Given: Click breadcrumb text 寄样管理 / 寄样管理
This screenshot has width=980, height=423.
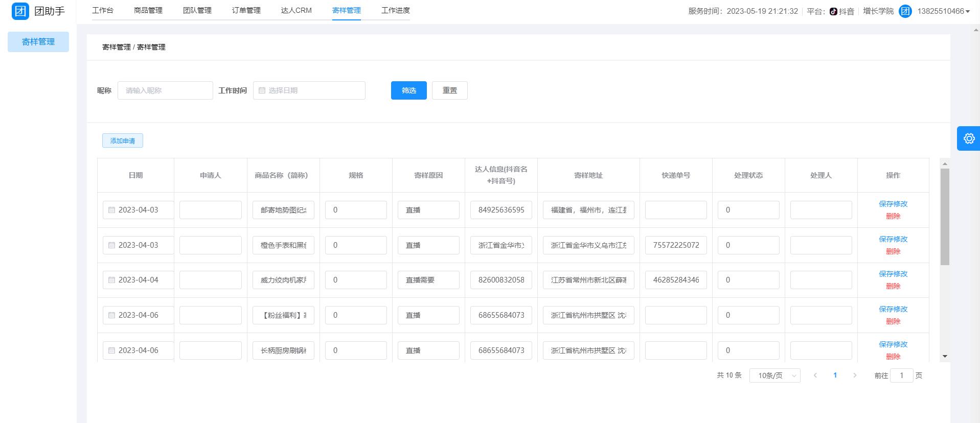Looking at the screenshot, I should [x=134, y=47].
